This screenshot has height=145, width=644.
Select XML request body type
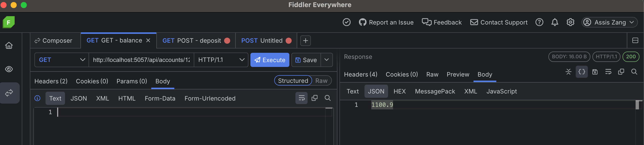(102, 98)
